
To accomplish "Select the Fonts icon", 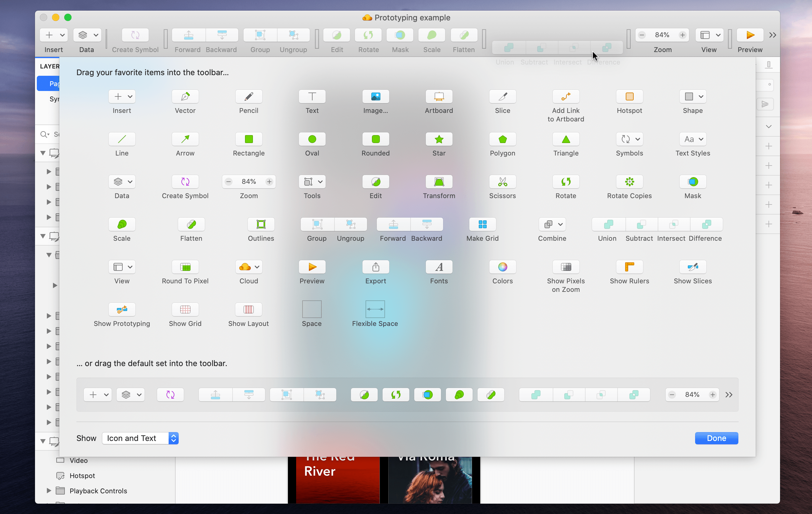I will [439, 267].
